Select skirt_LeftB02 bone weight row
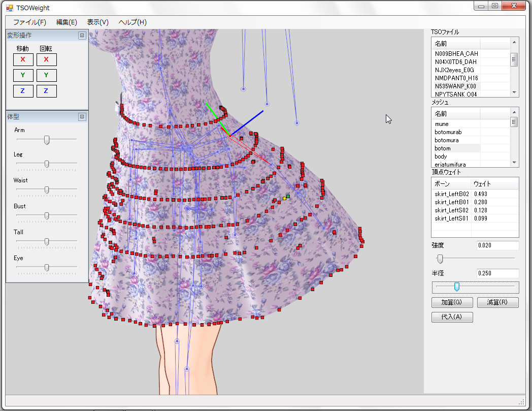Viewport: 532px width, 411px height. [451, 194]
